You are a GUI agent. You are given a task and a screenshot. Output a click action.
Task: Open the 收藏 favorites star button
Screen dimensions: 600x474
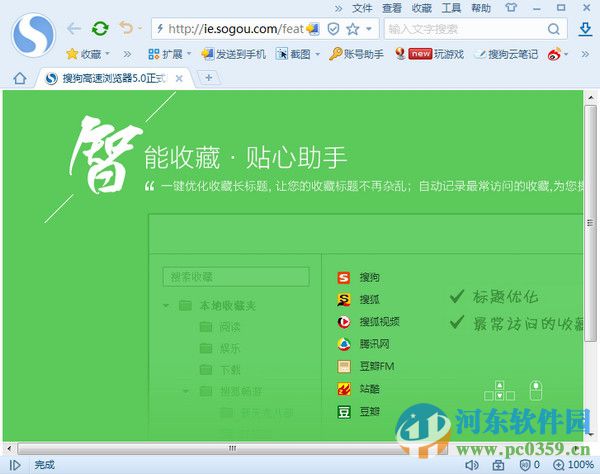click(84, 54)
